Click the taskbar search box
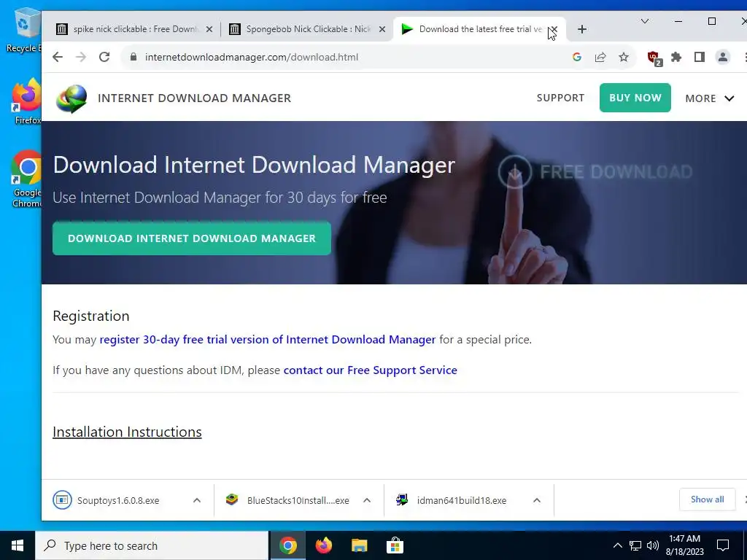The image size is (747, 560). (x=152, y=545)
